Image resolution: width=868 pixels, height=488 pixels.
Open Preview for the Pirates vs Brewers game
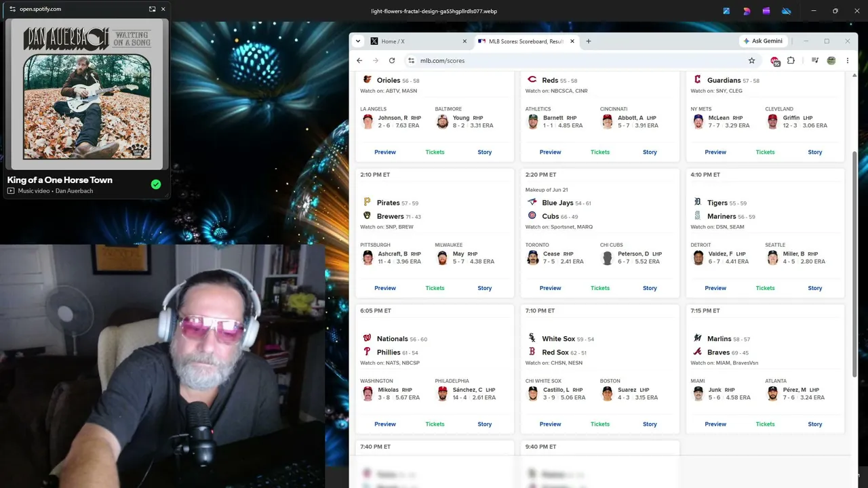(385, 288)
